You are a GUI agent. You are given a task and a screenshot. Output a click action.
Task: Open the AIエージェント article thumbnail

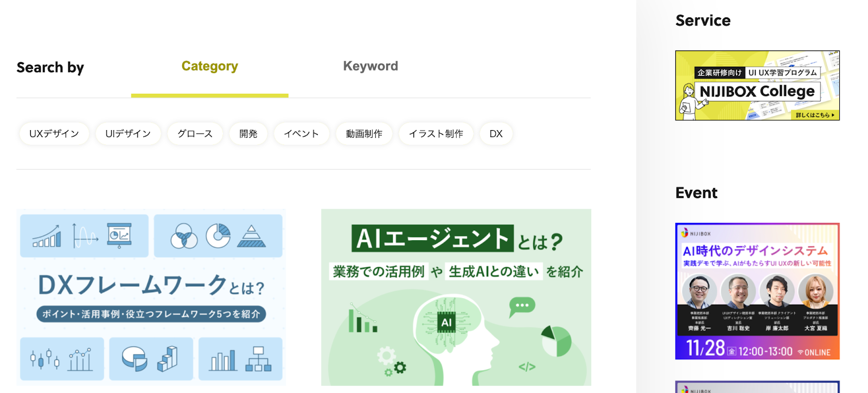point(456,297)
